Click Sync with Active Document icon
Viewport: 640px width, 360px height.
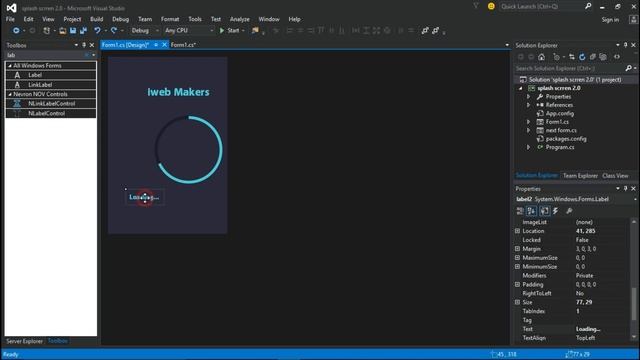572,57
